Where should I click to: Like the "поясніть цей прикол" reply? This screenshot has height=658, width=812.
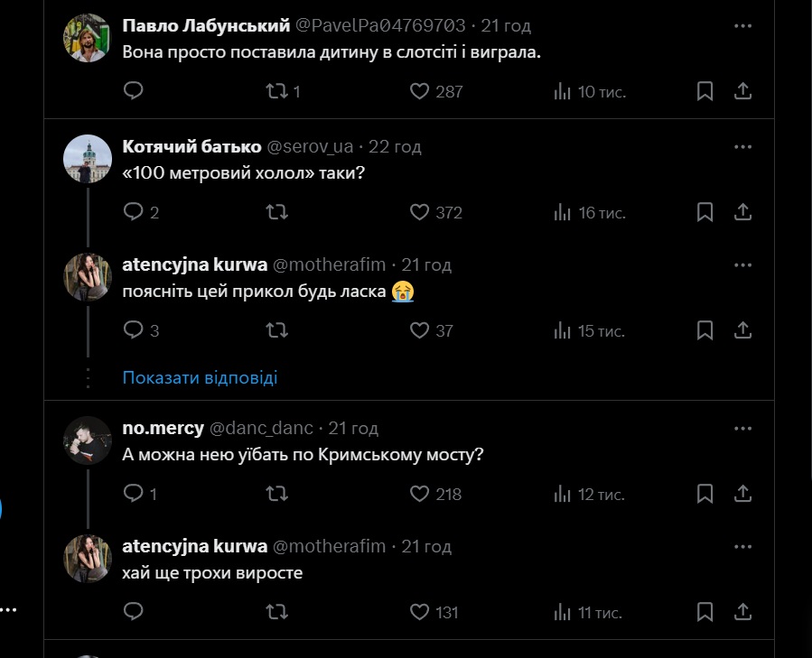point(420,330)
